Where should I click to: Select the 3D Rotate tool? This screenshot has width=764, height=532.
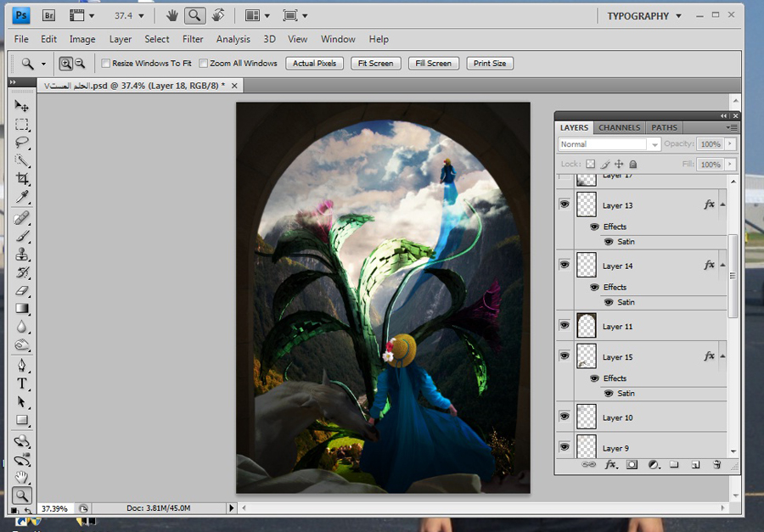[x=21, y=441]
